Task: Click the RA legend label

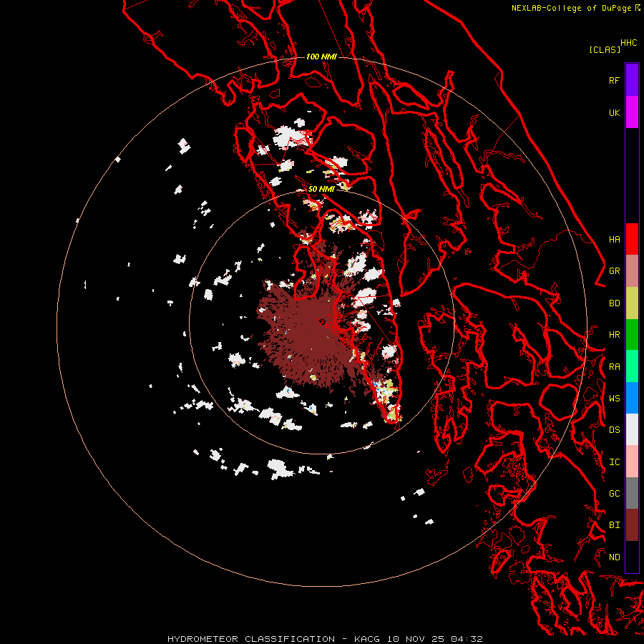Action: point(614,367)
